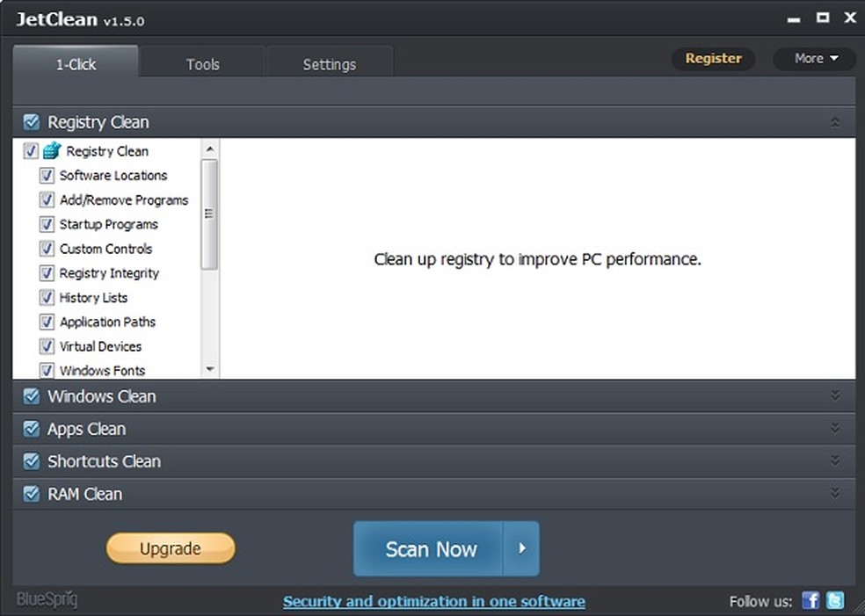Switch to the Tools tab
Image resolution: width=865 pixels, height=616 pixels.
coord(202,62)
